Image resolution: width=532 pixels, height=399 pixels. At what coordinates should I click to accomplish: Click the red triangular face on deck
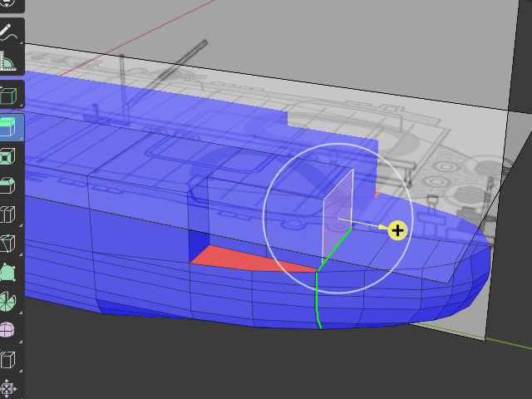[244, 259]
